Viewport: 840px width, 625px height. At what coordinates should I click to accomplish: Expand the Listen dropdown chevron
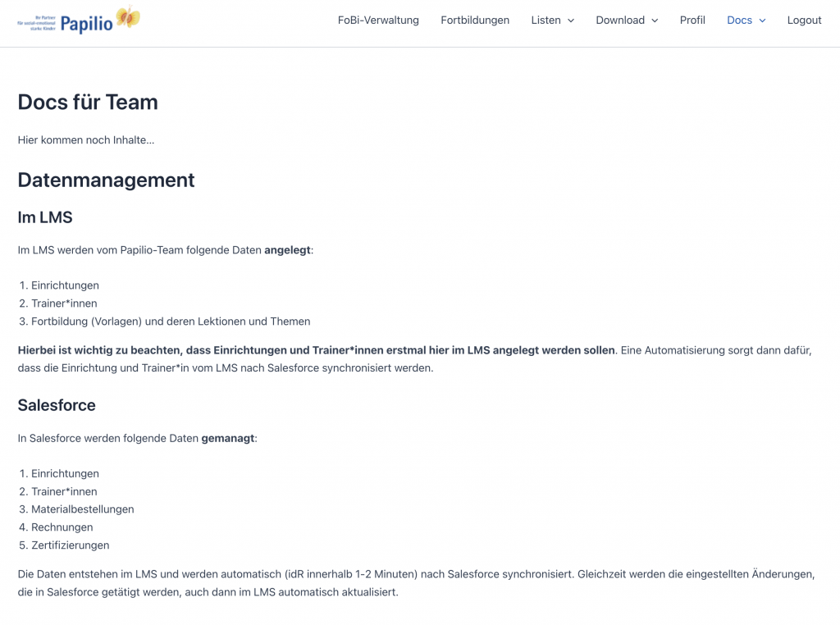(x=571, y=21)
